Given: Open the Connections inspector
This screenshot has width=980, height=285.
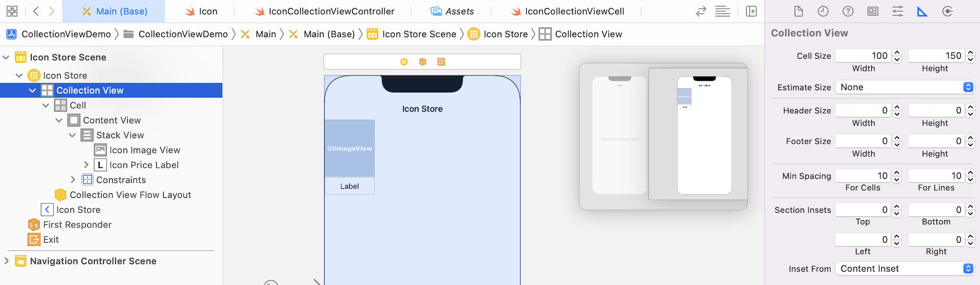Looking at the screenshot, I should [947, 11].
